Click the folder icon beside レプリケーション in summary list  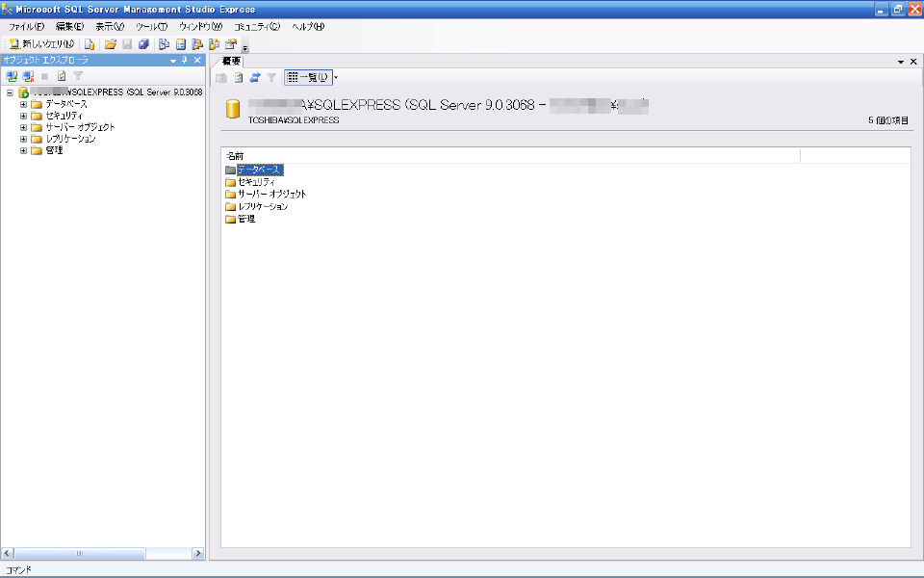(x=230, y=206)
